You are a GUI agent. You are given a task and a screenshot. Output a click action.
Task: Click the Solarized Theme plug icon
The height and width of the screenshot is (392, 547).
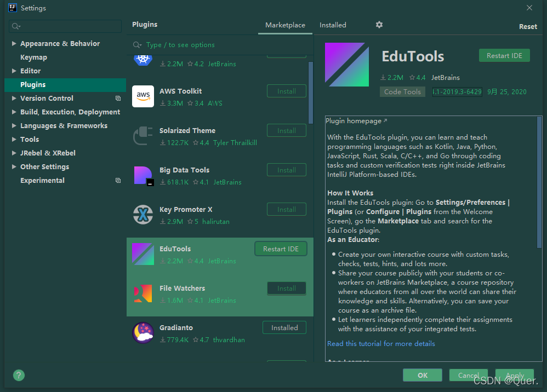[143, 136]
